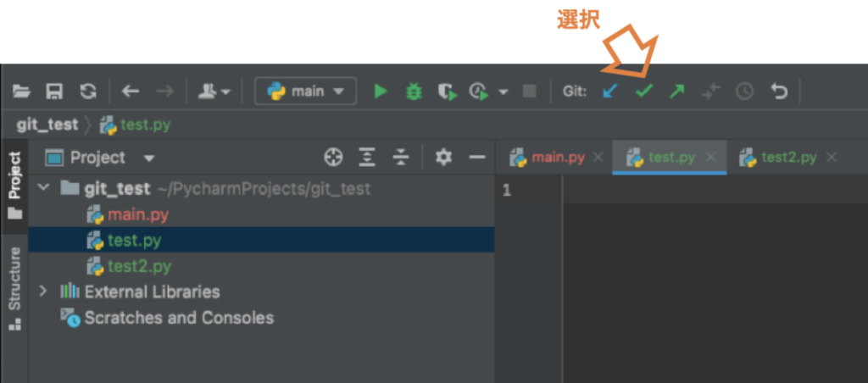Collapse the git_test folder node
868x383 pixels.
(x=43, y=188)
